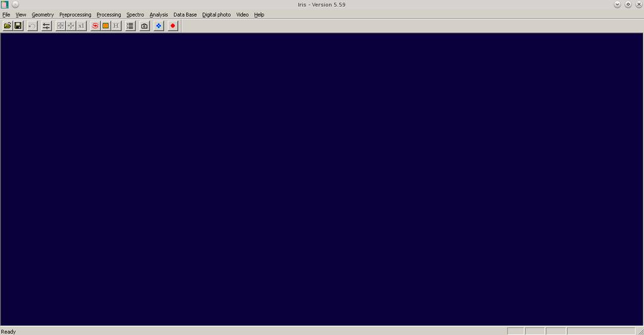Click the red record dot icon
Image resolution: width=644 pixels, height=335 pixels.
tap(172, 26)
